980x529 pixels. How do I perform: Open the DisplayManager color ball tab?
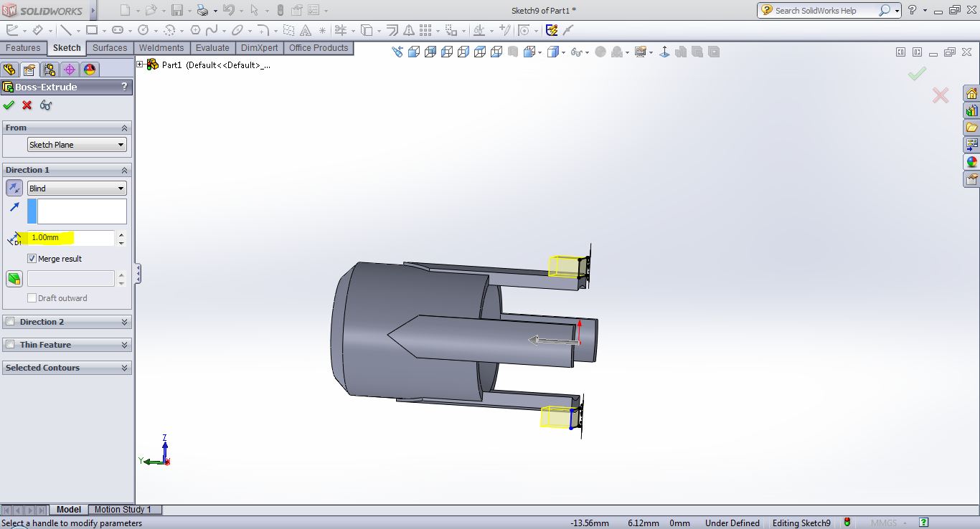(x=89, y=70)
